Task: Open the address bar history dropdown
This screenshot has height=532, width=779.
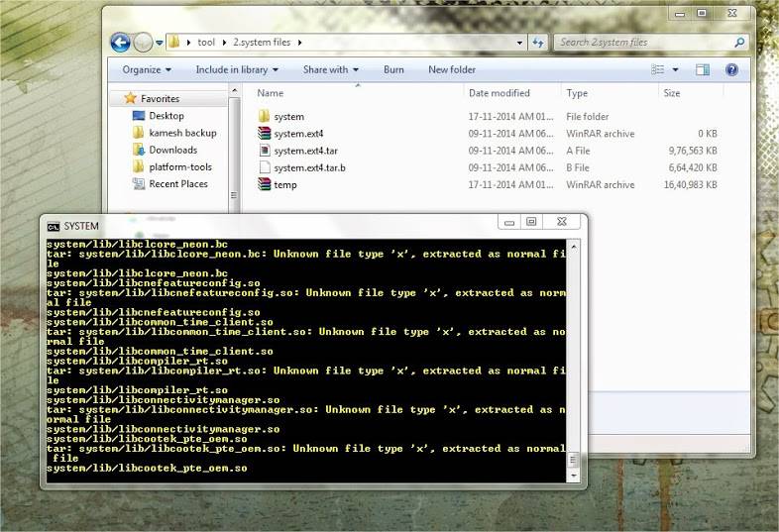Action: click(x=519, y=43)
